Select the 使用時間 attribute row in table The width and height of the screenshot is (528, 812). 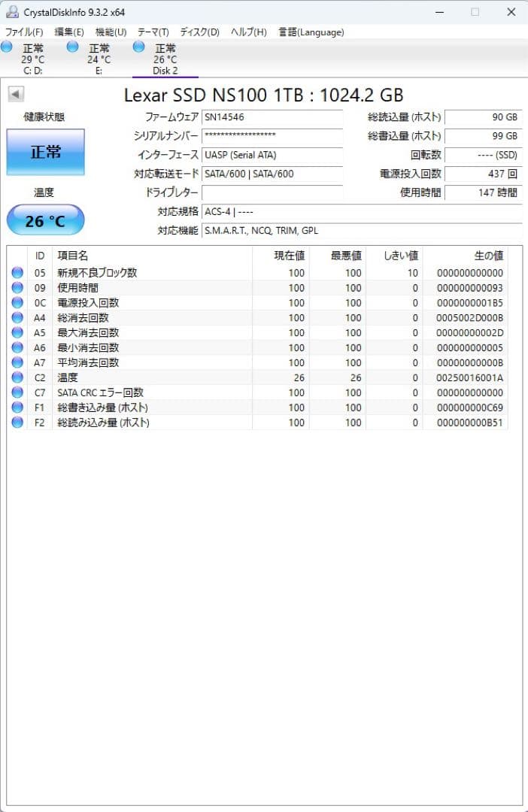257,287
